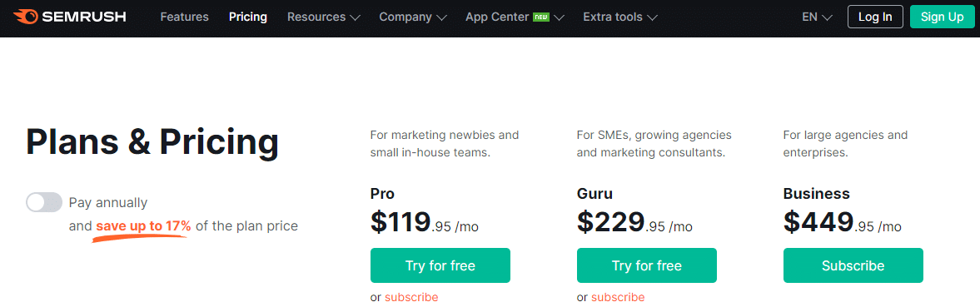Start the Pro plan free trial
This screenshot has width=980, height=307.
tap(440, 266)
